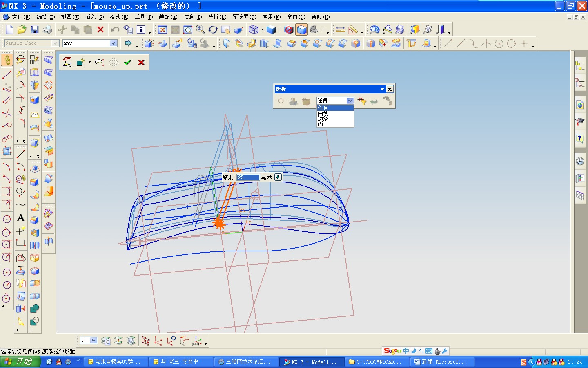Select the Zoom In/Out magnifier icon

coord(200,29)
